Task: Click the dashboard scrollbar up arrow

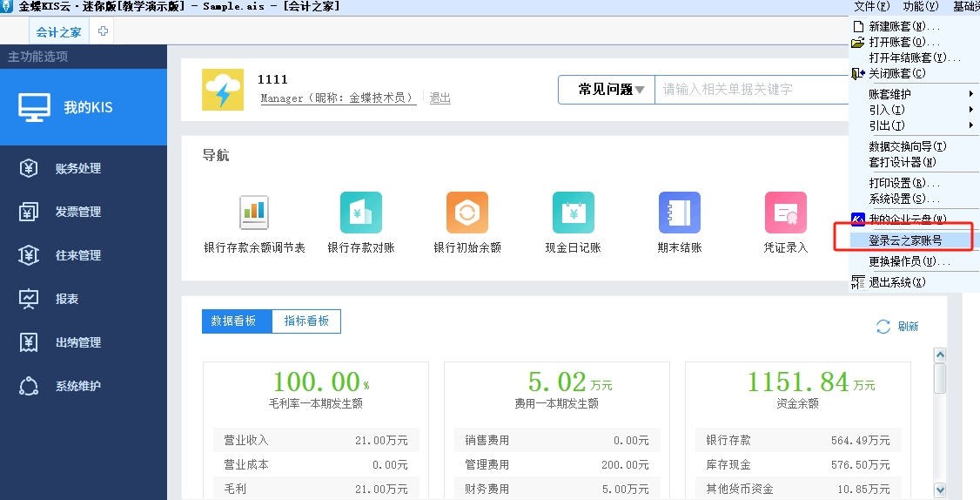Action: tap(939, 355)
